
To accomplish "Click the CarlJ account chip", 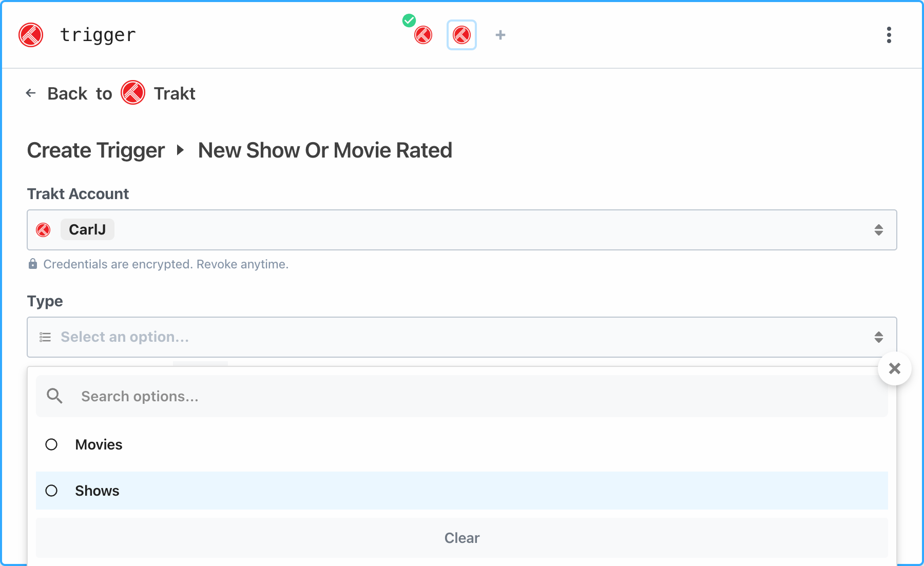I will [87, 229].
